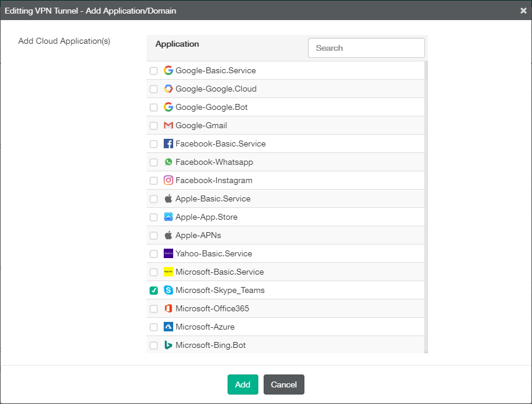Image resolution: width=532 pixels, height=404 pixels.
Task: Click inside the Search field
Action: (x=366, y=48)
